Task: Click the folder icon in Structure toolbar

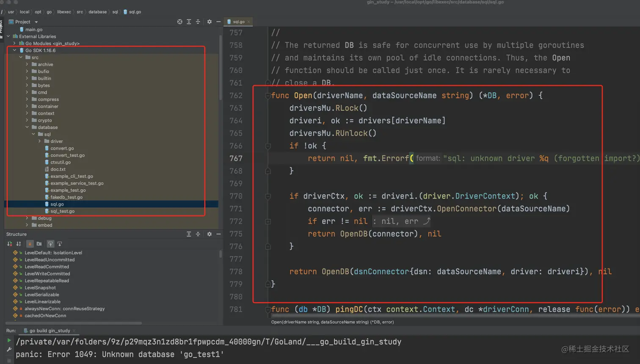Action: pos(39,244)
